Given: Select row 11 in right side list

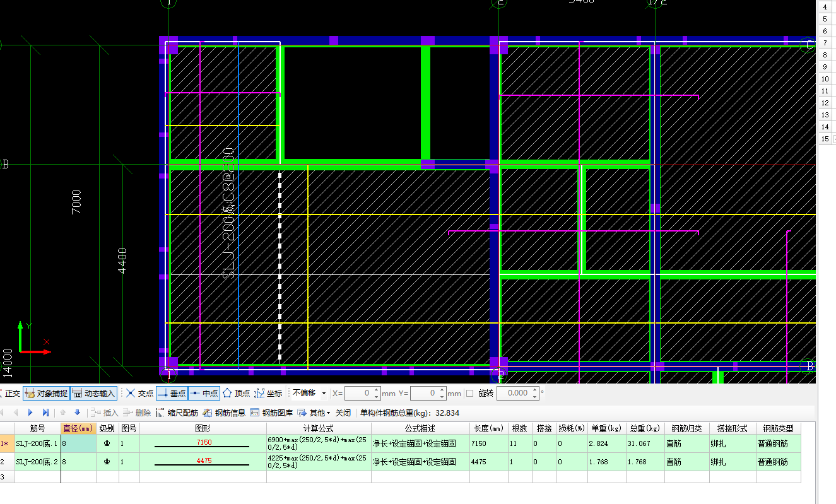Looking at the screenshot, I should [x=825, y=91].
